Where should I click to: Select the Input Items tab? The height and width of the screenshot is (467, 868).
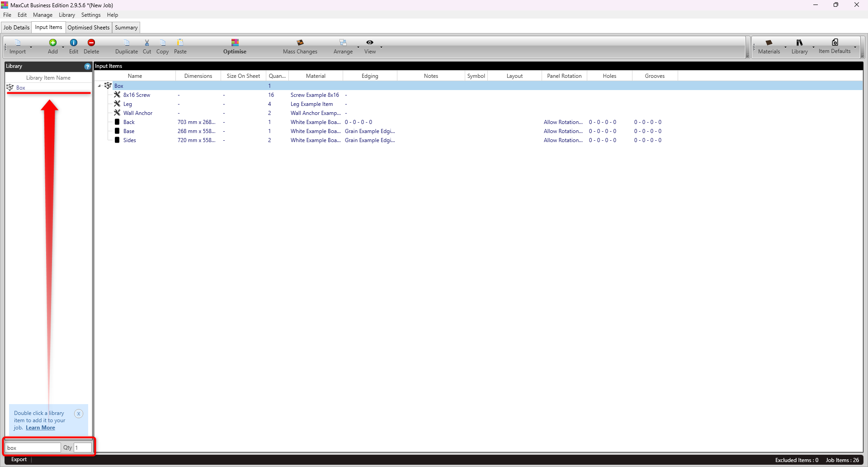[x=49, y=27]
